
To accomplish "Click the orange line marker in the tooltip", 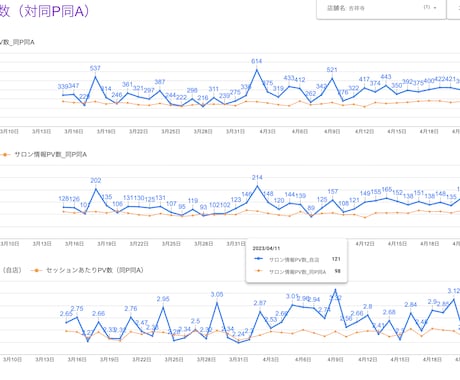I will click(259, 271).
